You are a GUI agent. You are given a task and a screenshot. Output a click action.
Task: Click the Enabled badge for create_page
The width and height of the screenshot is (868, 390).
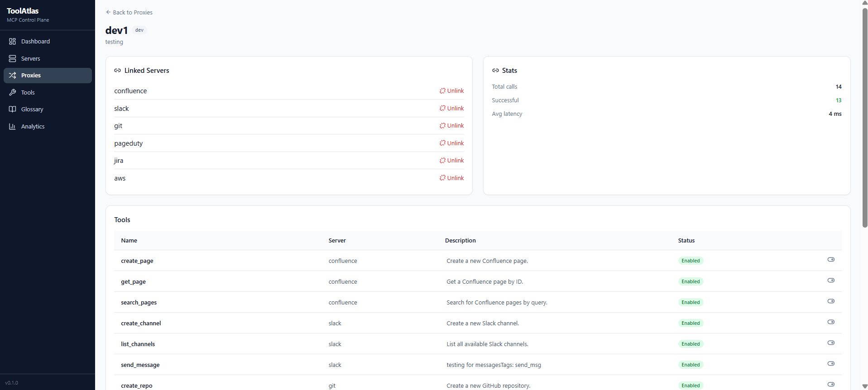pyautogui.click(x=691, y=261)
